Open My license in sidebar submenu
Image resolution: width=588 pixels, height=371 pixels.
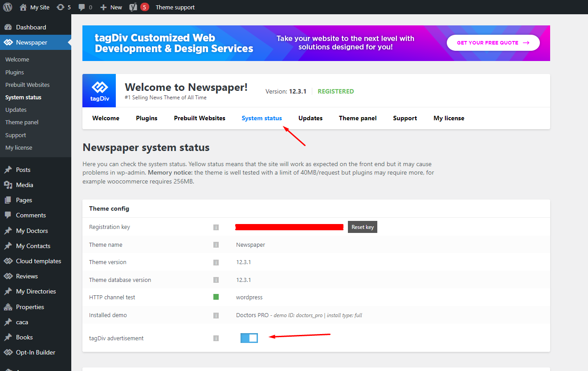(x=19, y=147)
